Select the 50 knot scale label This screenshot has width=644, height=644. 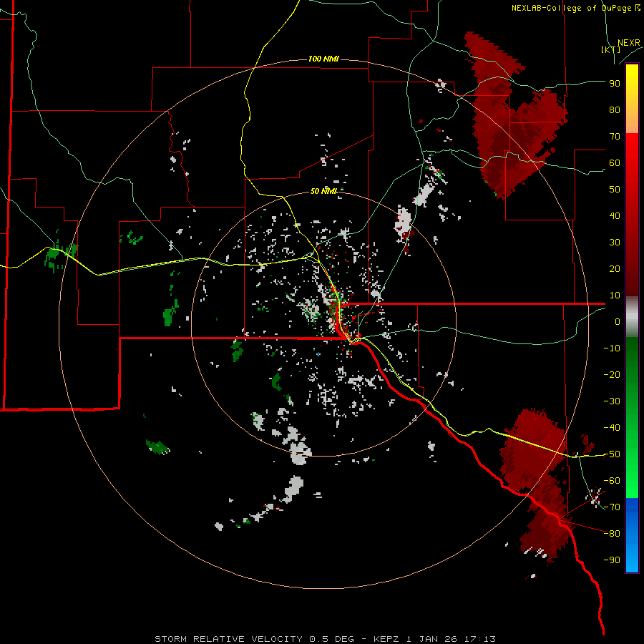pyautogui.click(x=615, y=190)
